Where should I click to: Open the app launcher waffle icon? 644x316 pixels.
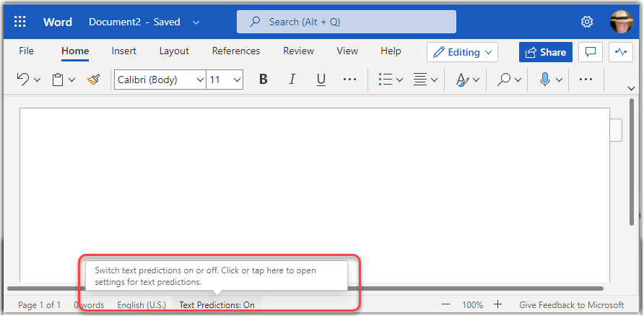tap(20, 22)
